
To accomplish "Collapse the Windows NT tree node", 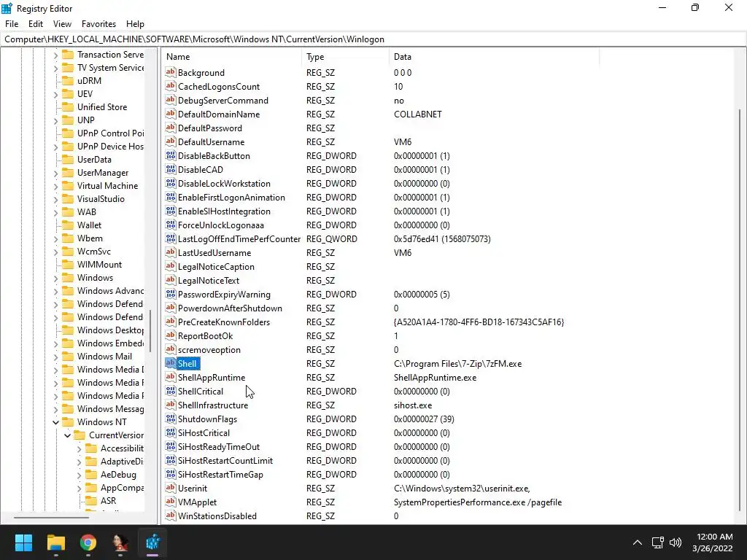I will (x=55, y=422).
